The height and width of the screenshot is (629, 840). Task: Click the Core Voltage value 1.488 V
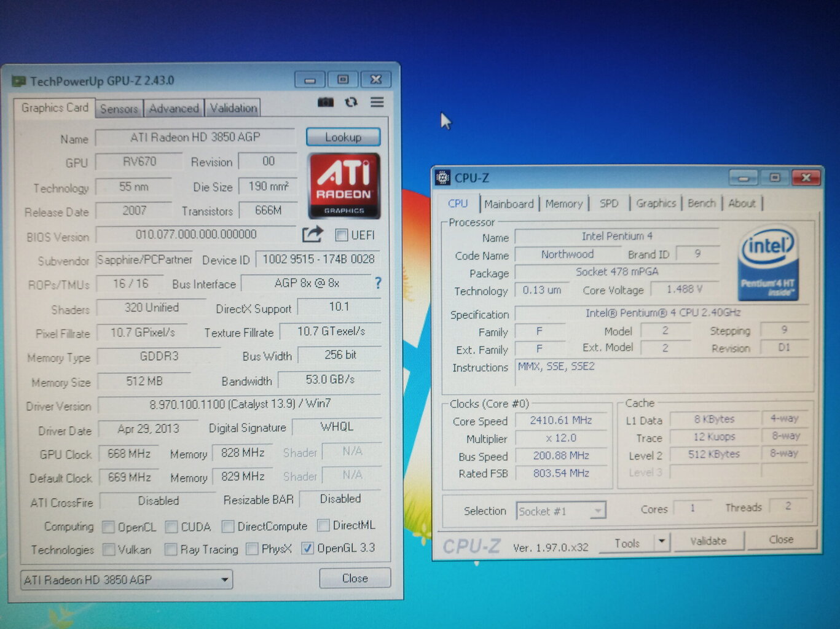click(685, 289)
